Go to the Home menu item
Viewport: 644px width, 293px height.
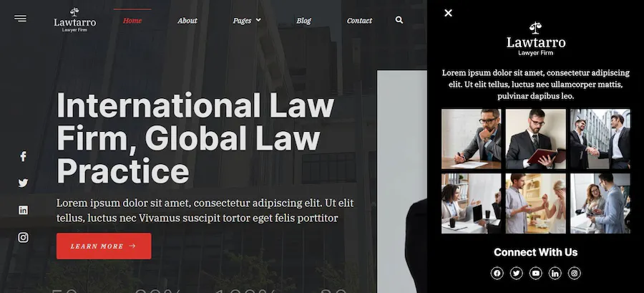point(132,20)
